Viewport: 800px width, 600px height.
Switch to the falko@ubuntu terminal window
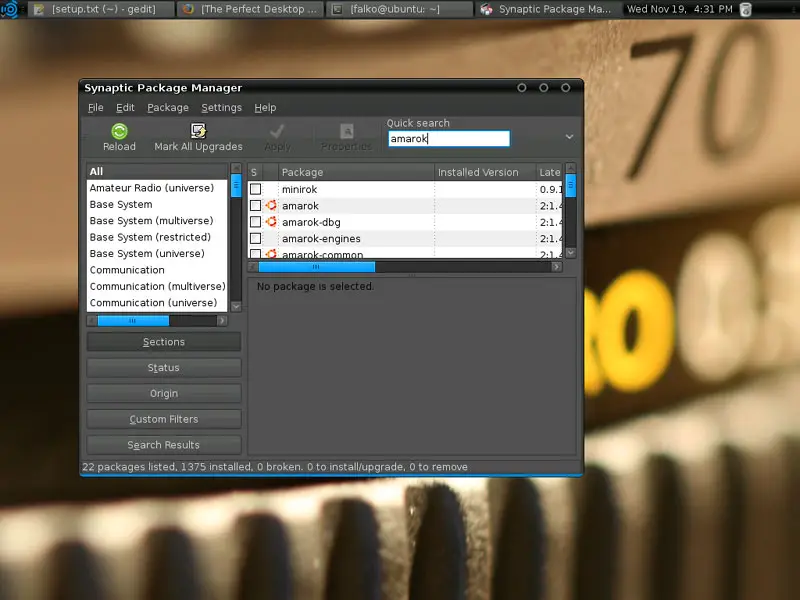tap(399, 9)
